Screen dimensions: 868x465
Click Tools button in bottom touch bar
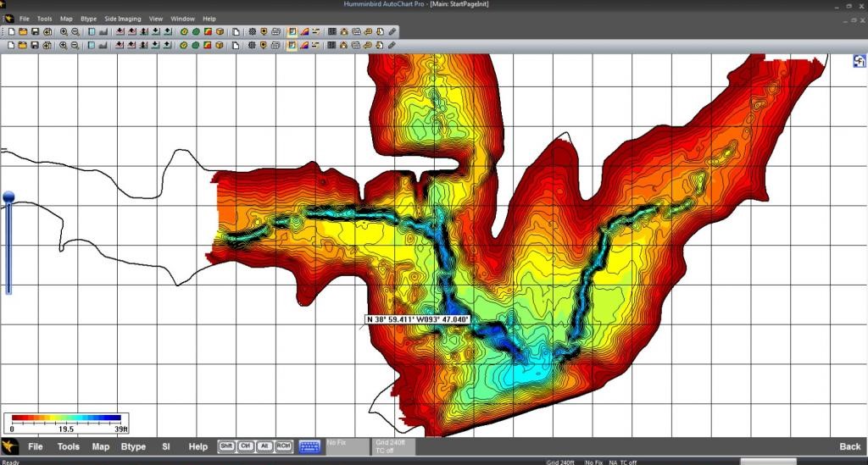pyautogui.click(x=69, y=446)
